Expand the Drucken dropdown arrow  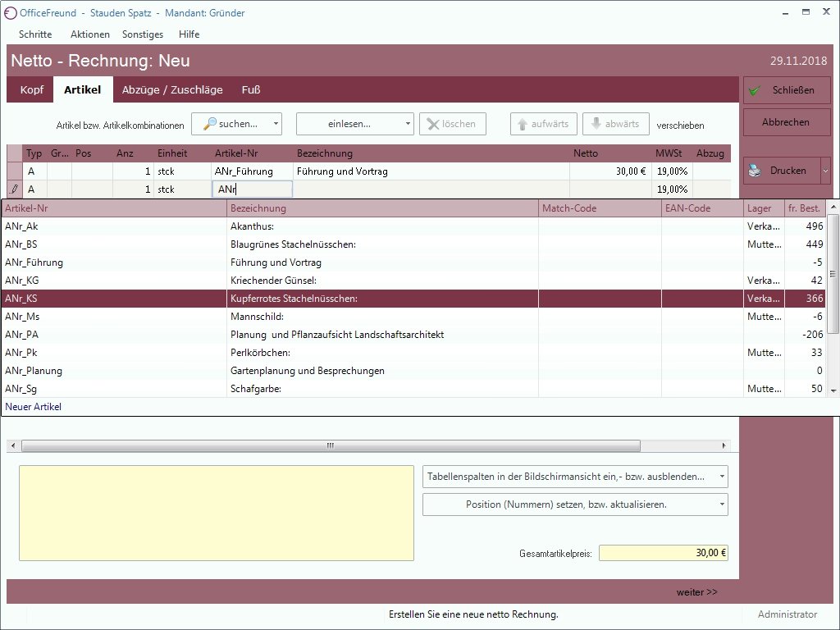tap(825, 171)
